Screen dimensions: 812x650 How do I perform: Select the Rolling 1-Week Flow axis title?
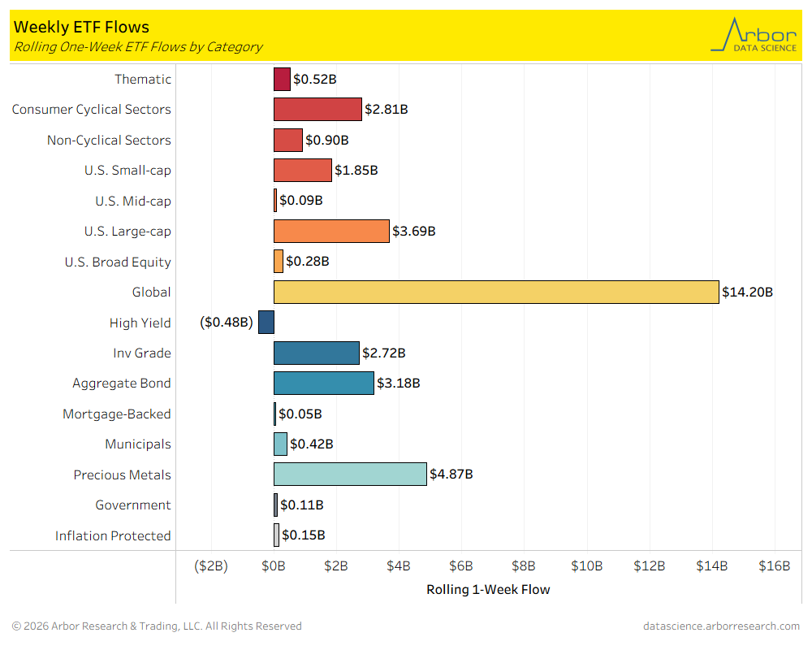488,590
